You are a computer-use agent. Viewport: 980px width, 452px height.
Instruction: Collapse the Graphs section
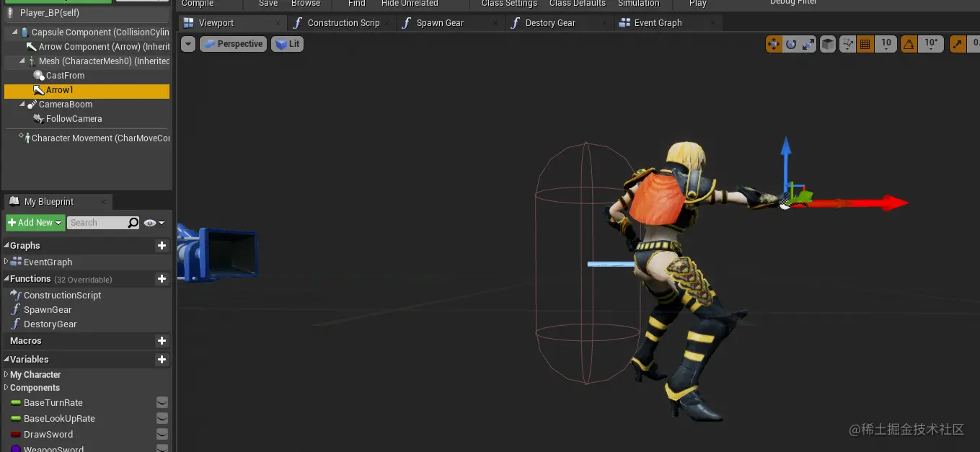click(x=6, y=246)
